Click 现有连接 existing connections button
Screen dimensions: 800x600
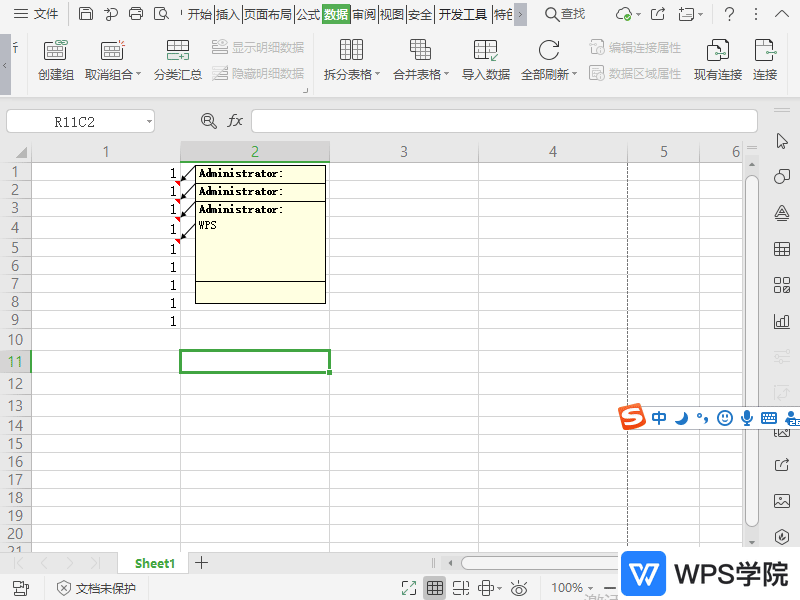point(717,60)
